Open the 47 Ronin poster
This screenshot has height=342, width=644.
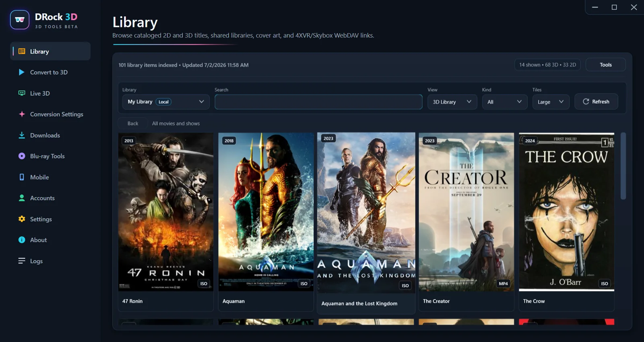coord(166,212)
